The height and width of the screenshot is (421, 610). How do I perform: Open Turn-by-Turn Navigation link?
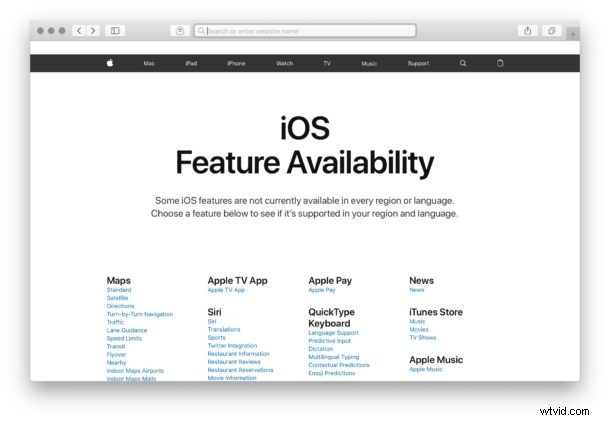tap(140, 314)
